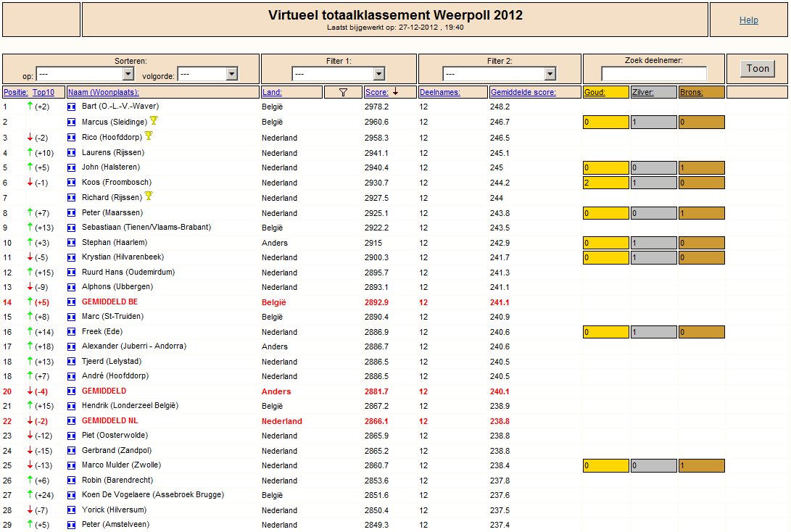Click blue detail icon beside Koos (Froombosch)
Viewport: 791px width, 532px height.
72,183
